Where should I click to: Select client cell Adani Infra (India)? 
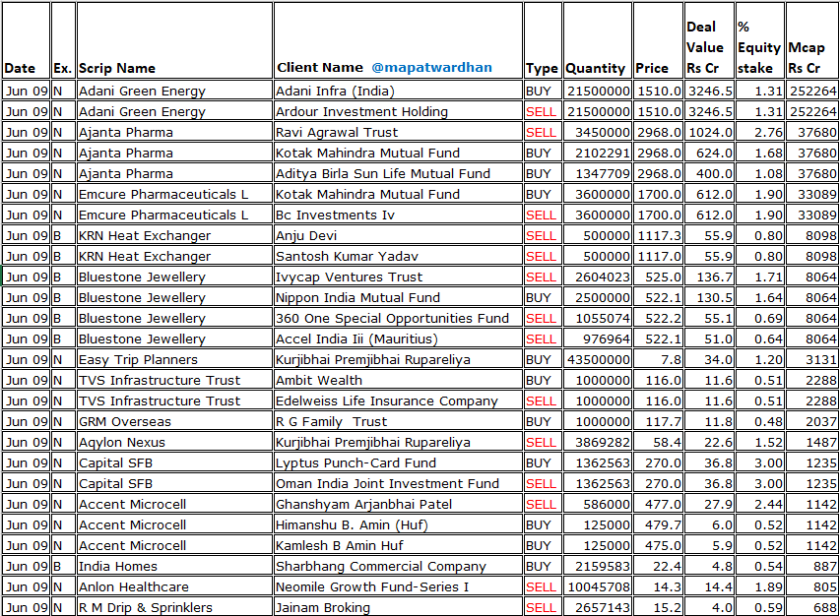pos(398,91)
